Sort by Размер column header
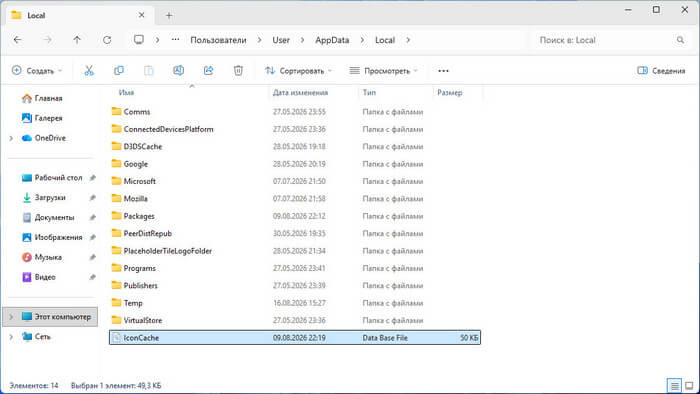Viewport: 700px width, 394px height. (450, 92)
